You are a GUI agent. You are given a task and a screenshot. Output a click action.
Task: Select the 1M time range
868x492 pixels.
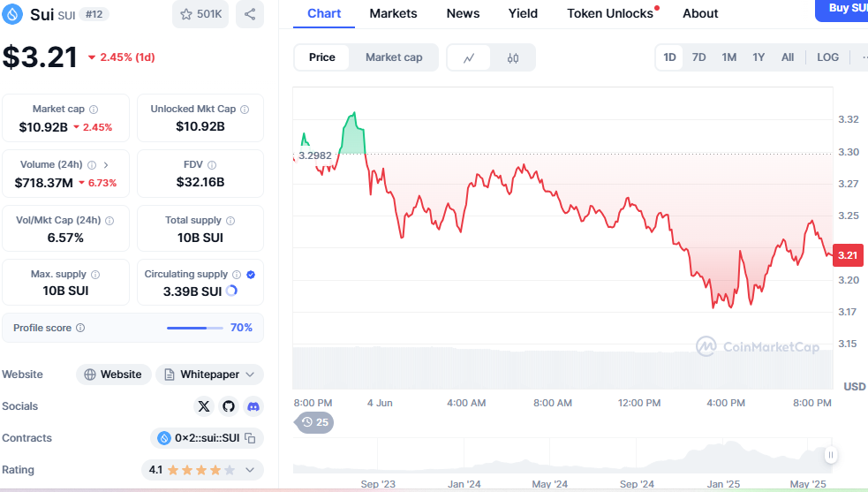(728, 57)
